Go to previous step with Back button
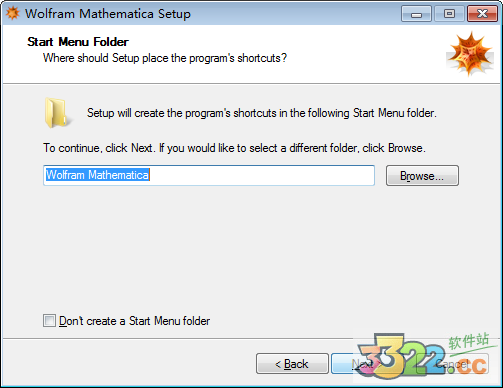 (292, 364)
